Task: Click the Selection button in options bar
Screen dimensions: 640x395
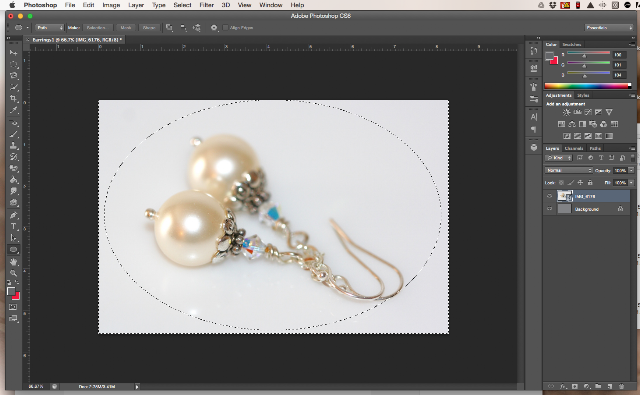Action: pyautogui.click(x=97, y=28)
